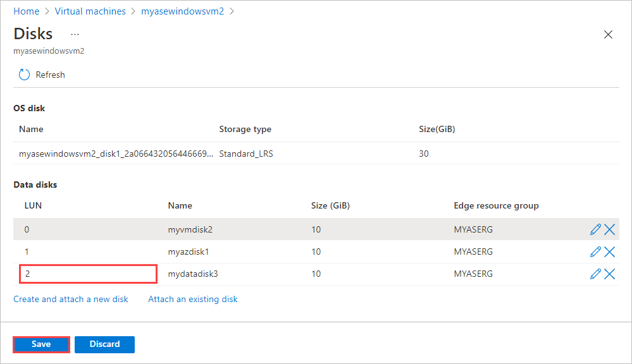Click size 10 in the myvmdisk2 row
Image resolution: width=632 pixels, height=364 pixels.
pyautogui.click(x=316, y=229)
